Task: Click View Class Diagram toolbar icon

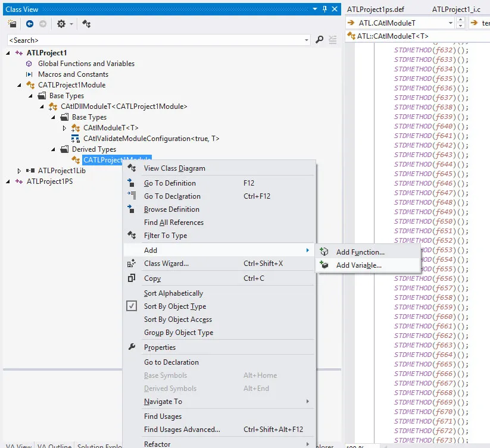Action: [86, 24]
